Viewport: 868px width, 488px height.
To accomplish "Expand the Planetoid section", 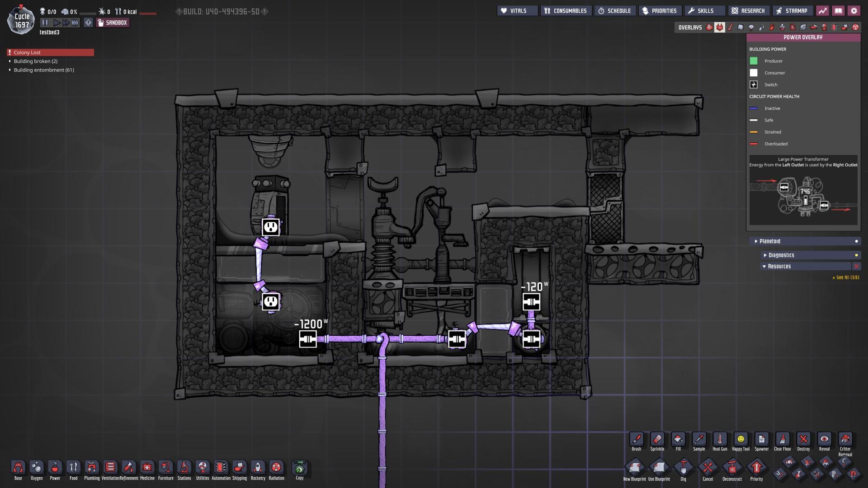I will [770, 241].
